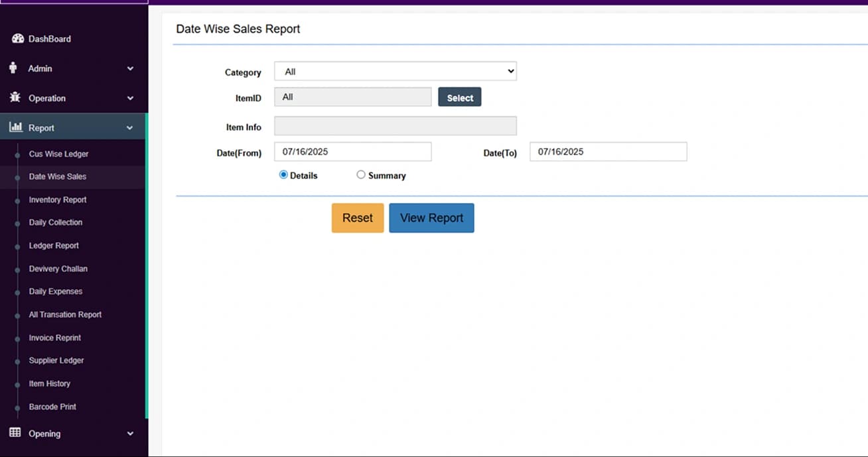
Task: Click the DashBoard gauge icon
Action: pyautogui.click(x=18, y=38)
